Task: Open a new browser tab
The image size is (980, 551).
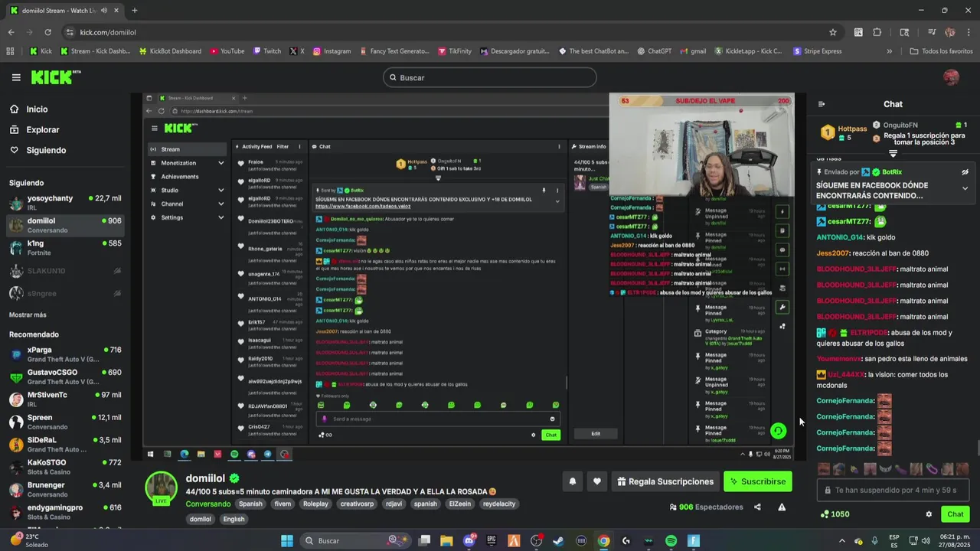Action: (x=135, y=11)
